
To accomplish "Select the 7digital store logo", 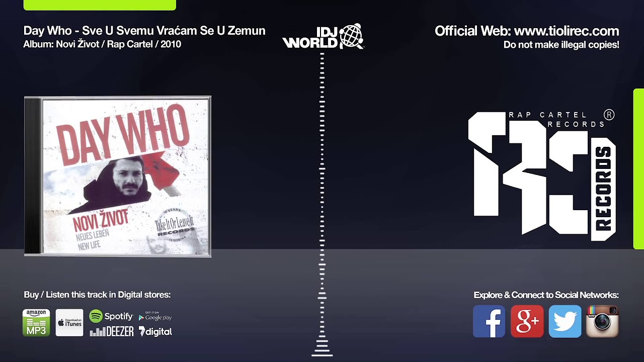I will pyautogui.click(x=155, y=331).
